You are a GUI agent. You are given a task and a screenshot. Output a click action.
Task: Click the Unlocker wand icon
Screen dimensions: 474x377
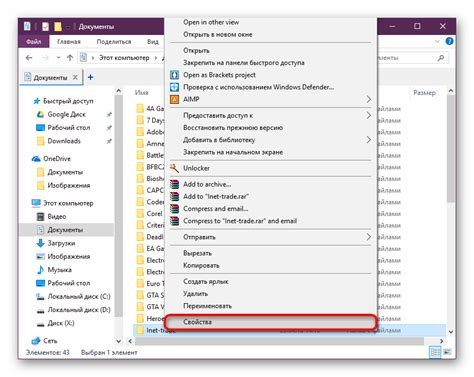[174, 168]
